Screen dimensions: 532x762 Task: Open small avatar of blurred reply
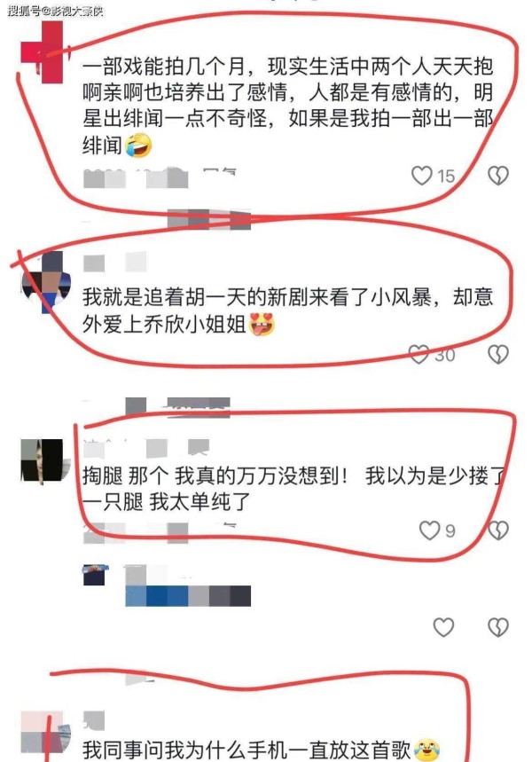pos(96,575)
